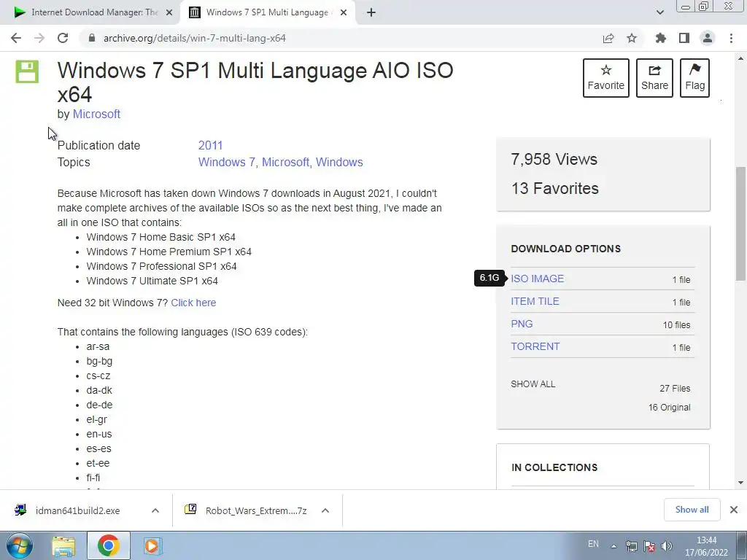Click the '16 Original' count text

pos(670,408)
